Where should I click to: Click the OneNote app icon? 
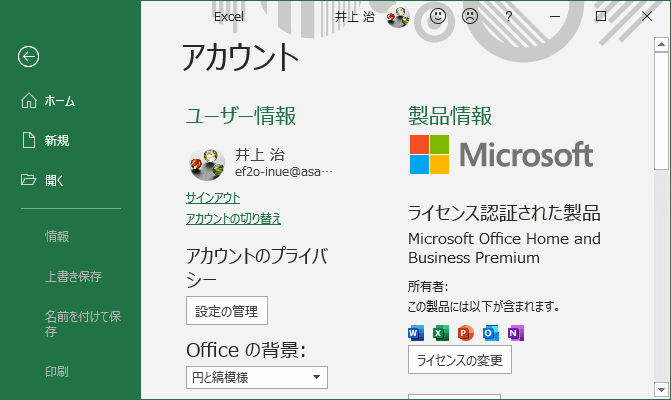pyautogui.click(x=516, y=333)
